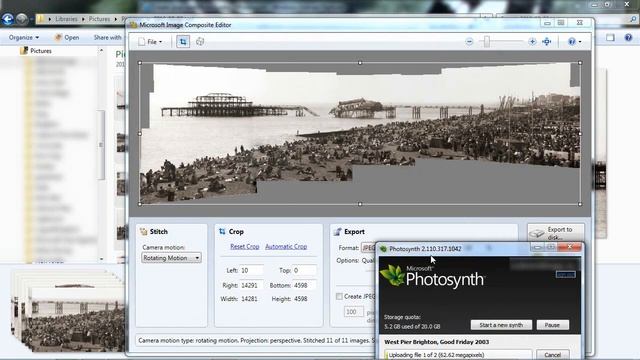Click the Image Composite Editor title bar icon

[133, 25]
